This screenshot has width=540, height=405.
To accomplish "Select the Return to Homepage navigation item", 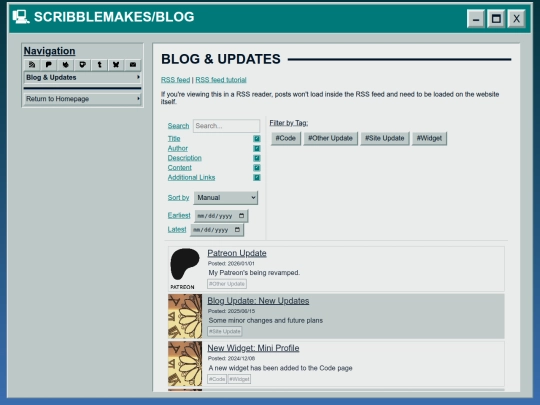I will pyautogui.click(x=83, y=99).
